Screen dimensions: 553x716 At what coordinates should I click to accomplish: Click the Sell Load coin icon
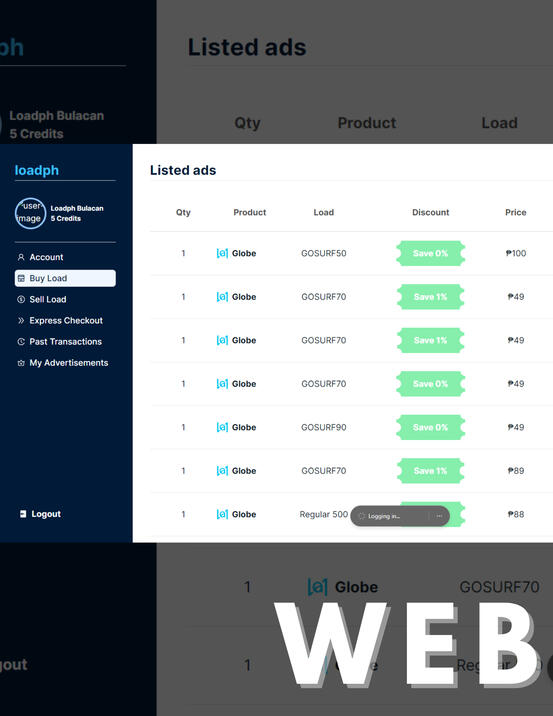pos(21,299)
